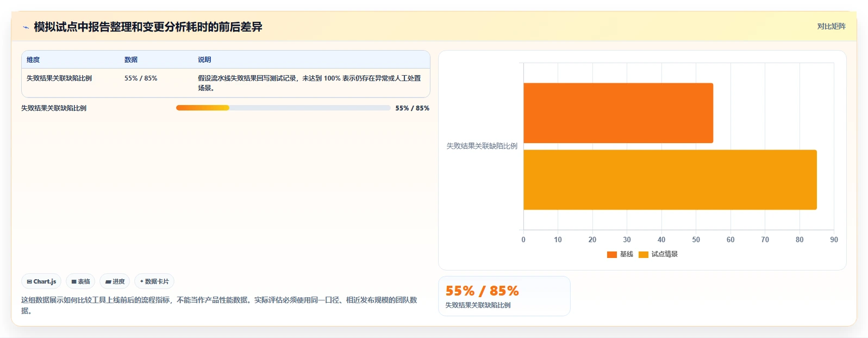The height and width of the screenshot is (338, 868).
Task: Click the x-axis tick label 50
Action: click(x=696, y=239)
